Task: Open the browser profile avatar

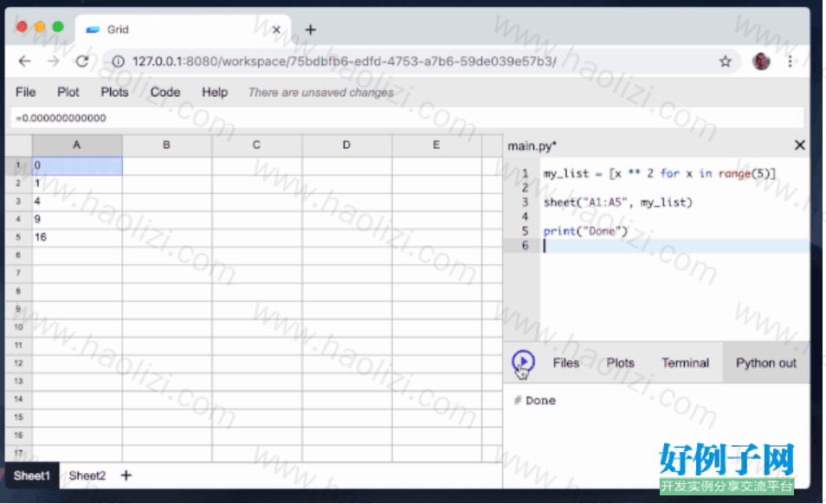Action: click(x=760, y=61)
